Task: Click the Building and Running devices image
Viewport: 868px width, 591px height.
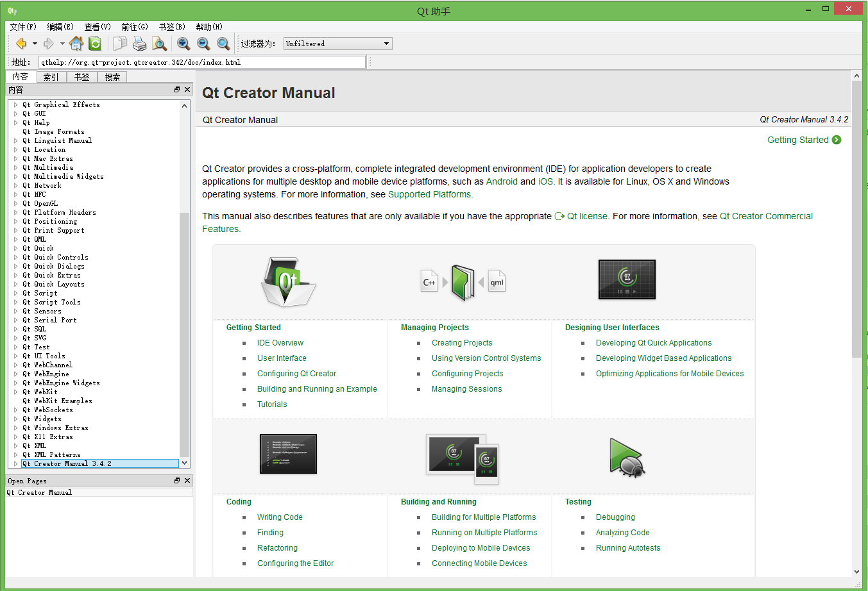Action: pos(463,458)
